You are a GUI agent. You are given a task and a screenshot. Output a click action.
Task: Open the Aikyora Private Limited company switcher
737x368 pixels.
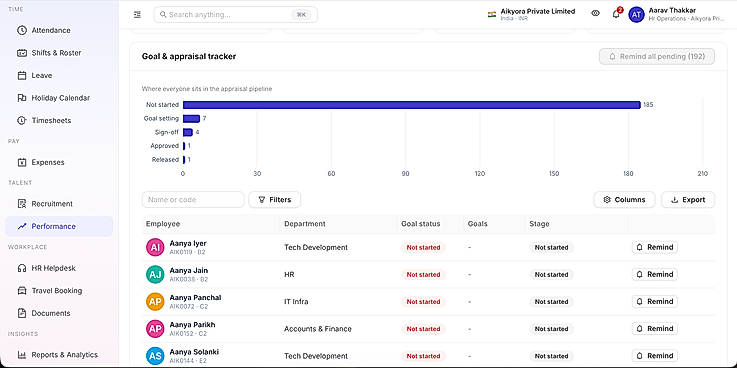pos(532,14)
